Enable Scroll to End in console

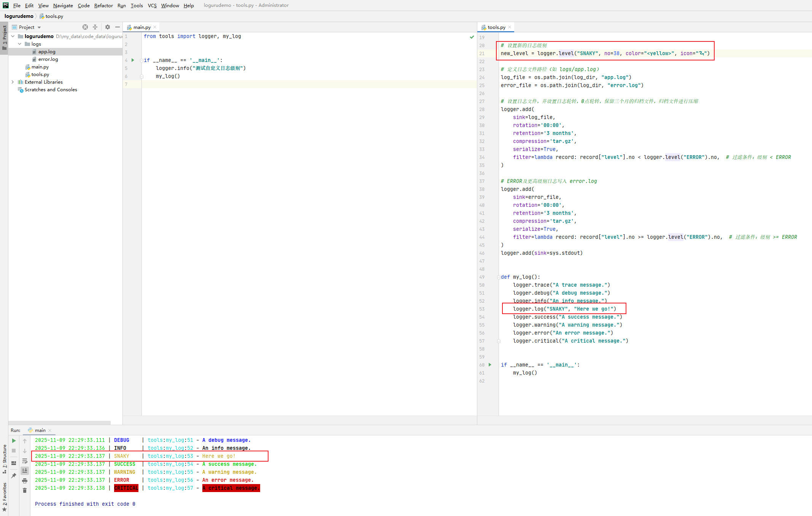25,471
